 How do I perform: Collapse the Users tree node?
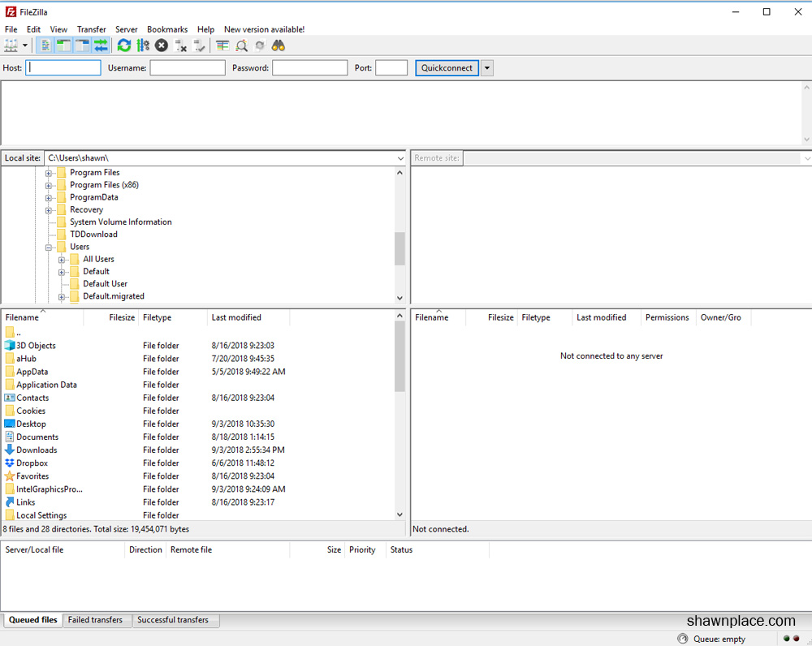pos(49,248)
